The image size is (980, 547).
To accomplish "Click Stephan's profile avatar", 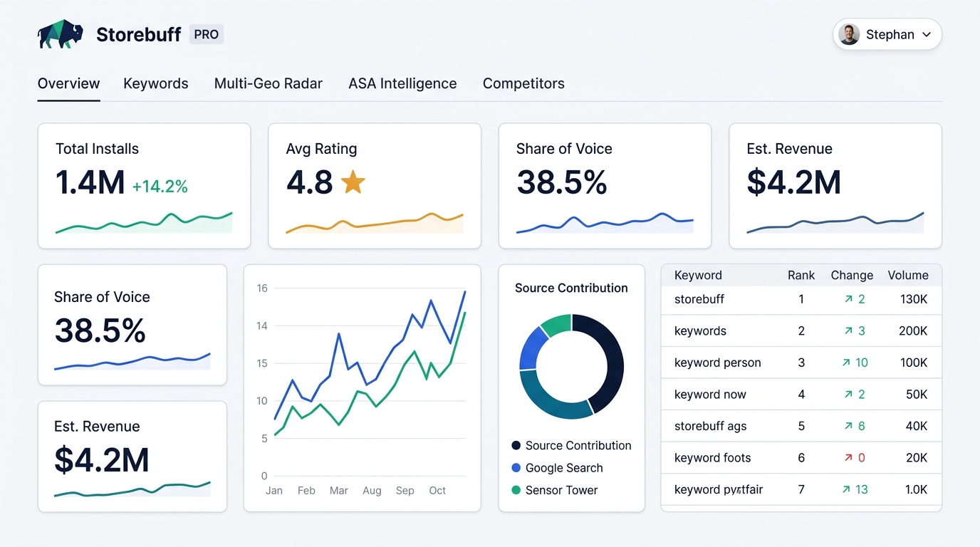I will click(x=849, y=34).
